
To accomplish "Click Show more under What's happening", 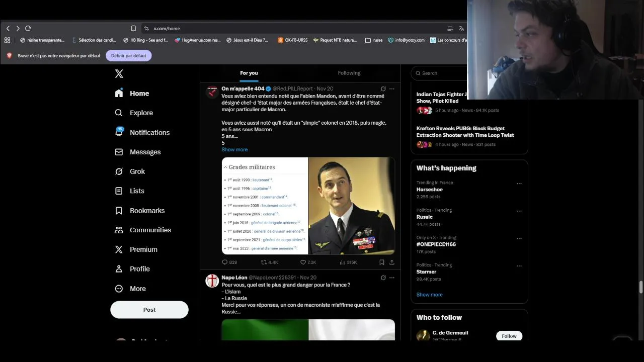I will coord(429,295).
